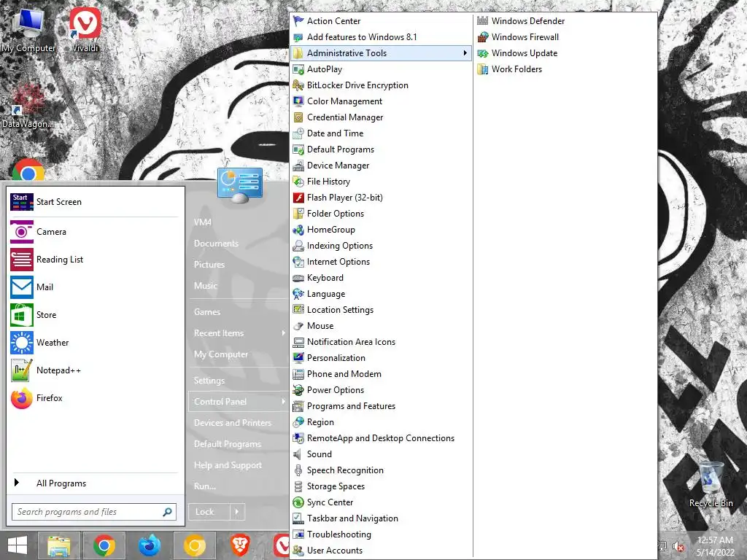Open the Keyboard icon

[298, 278]
